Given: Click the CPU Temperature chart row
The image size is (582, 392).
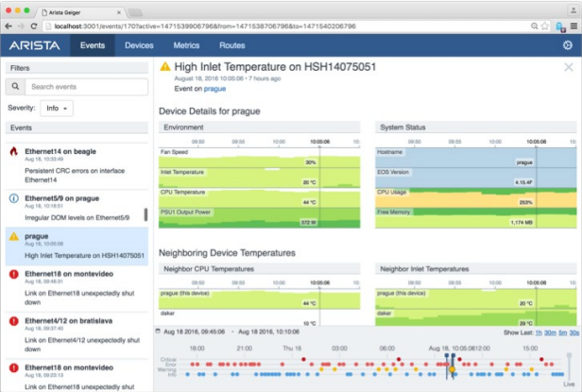Looking at the screenshot, I should 260,197.
